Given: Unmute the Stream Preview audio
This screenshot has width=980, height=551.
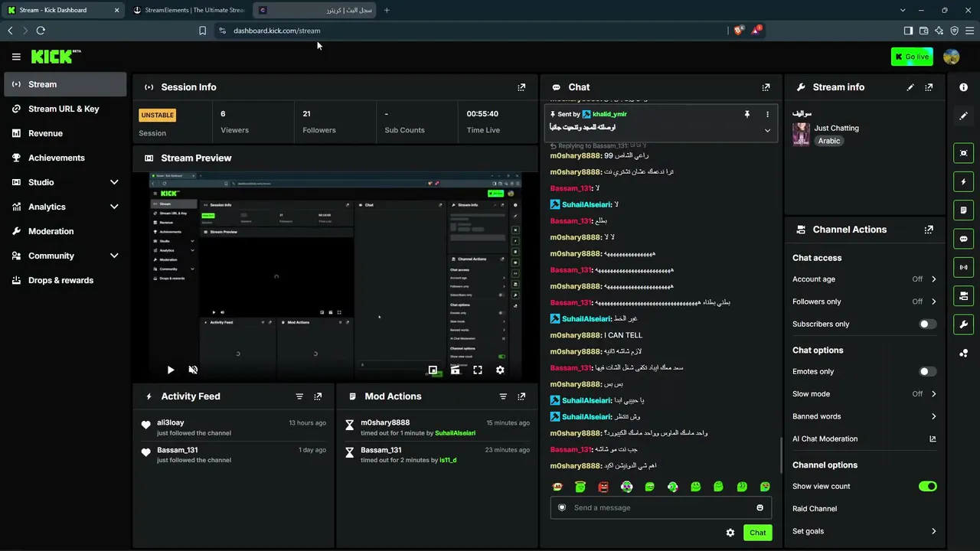Looking at the screenshot, I should 193,370.
